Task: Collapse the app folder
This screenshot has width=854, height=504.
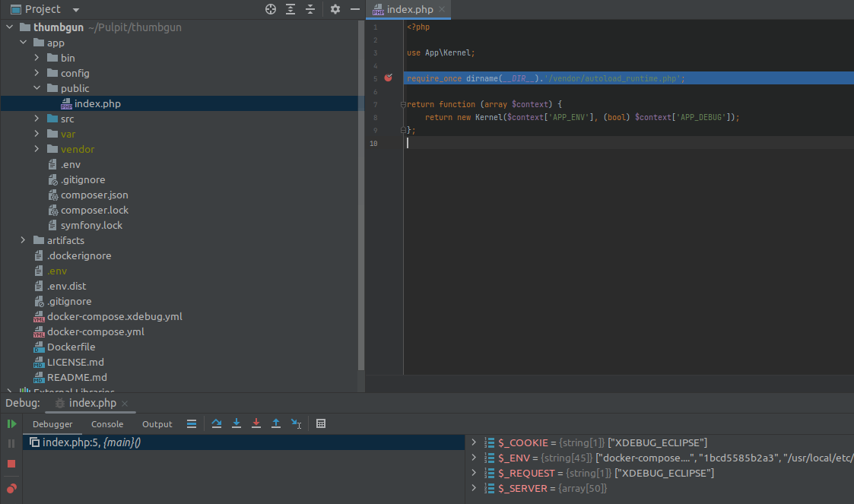Action: coord(23,43)
